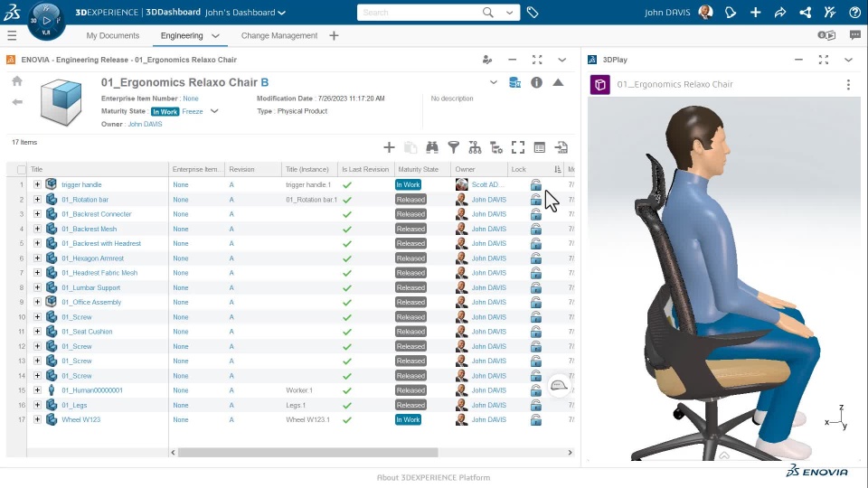Sort by the Title column header

36,169
